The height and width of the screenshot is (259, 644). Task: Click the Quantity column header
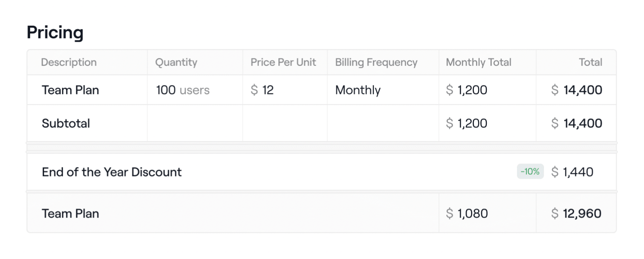pos(176,62)
